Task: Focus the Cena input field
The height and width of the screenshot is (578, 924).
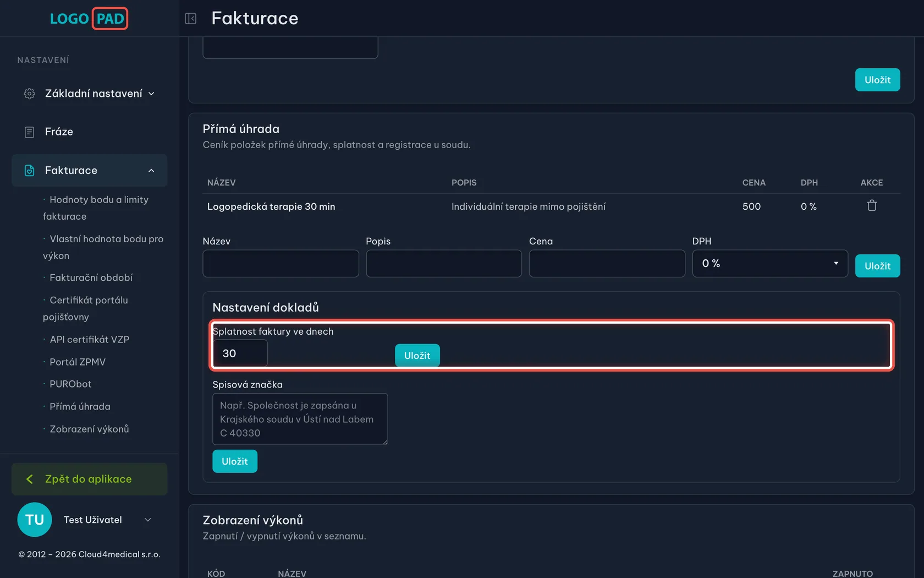Action: pyautogui.click(x=607, y=264)
